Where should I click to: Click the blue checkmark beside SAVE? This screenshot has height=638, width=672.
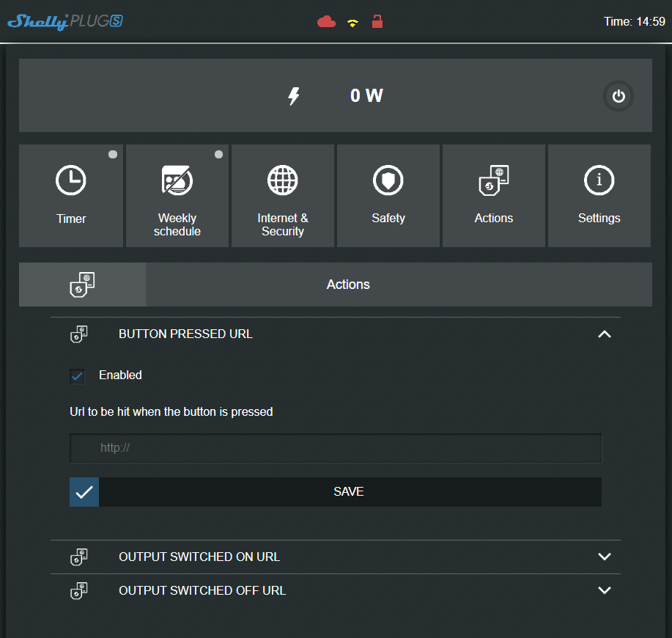84,492
